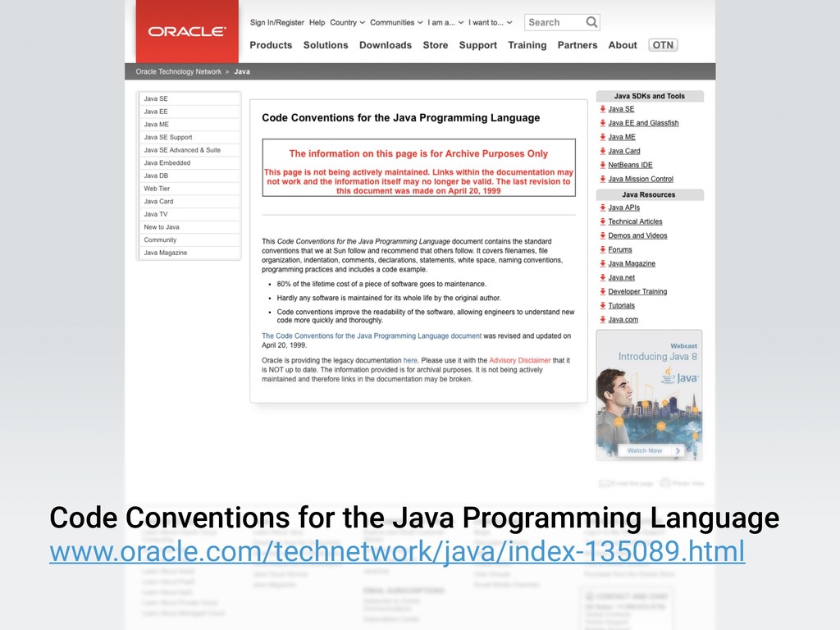Open the Partners menu
The width and height of the screenshot is (840, 630).
(x=577, y=45)
